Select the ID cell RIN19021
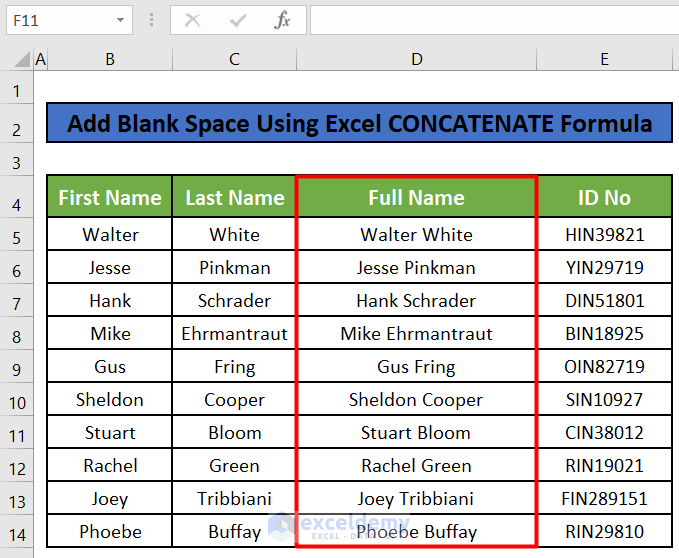This screenshot has width=679, height=558. 605,465
